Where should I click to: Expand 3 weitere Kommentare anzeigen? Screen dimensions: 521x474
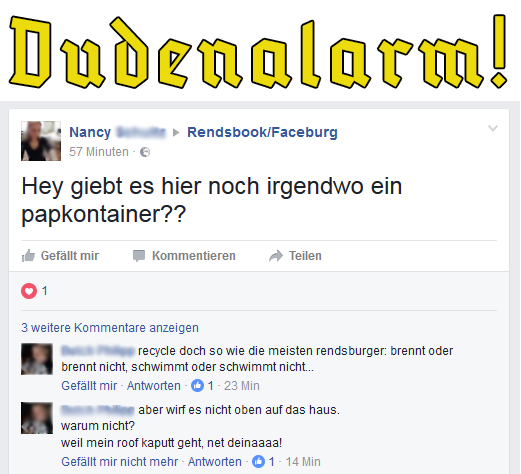110,328
